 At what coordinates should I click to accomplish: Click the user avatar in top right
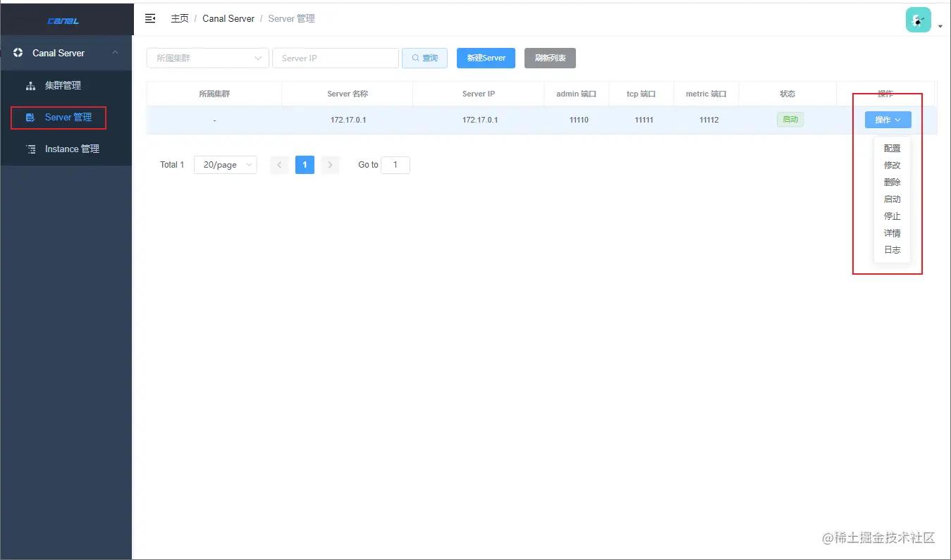point(918,20)
